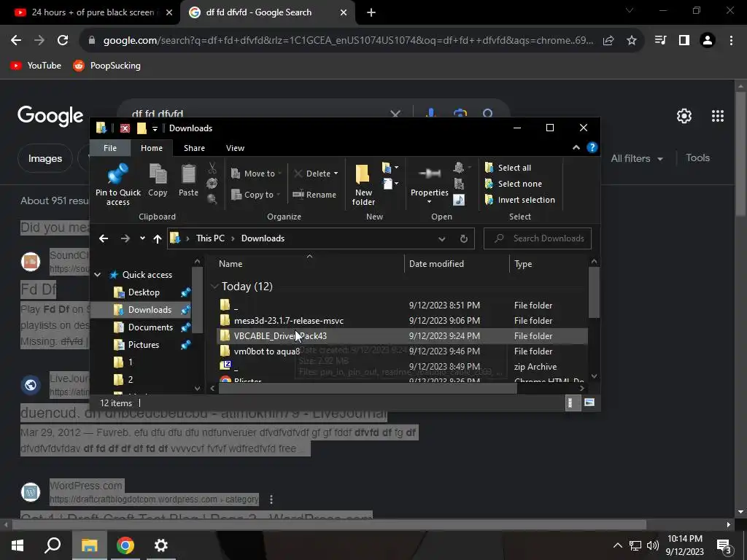Open PoopSucking bookmark
Image resolution: width=747 pixels, height=560 pixels.
tap(107, 66)
